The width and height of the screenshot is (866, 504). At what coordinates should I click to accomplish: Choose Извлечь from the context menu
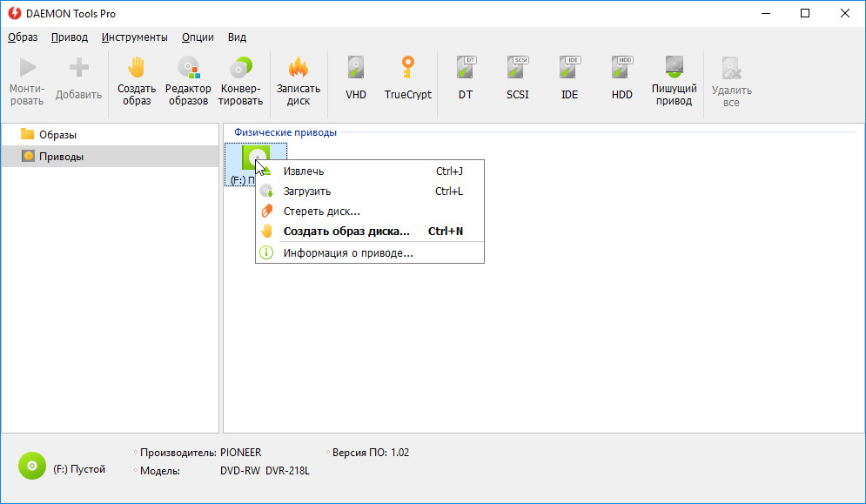304,171
